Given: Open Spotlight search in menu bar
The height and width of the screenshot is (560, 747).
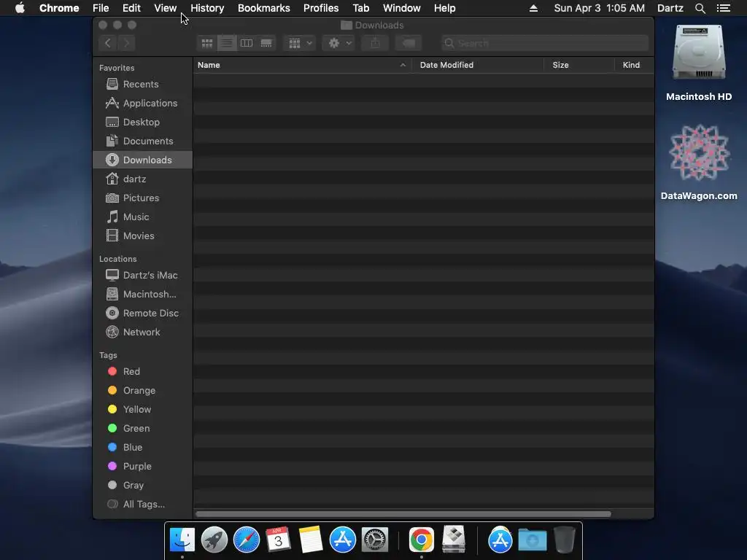Looking at the screenshot, I should [x=700, y=8].
